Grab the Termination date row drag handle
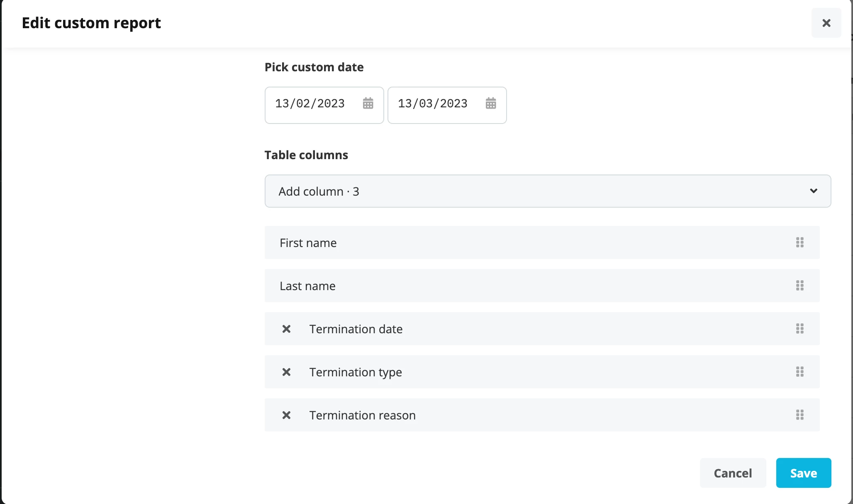Viewport: 853px width, 504px height. tap(800, 329)
